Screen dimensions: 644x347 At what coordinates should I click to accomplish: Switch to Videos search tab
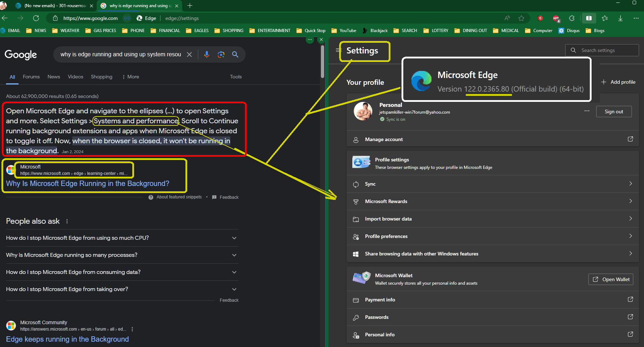76,77
